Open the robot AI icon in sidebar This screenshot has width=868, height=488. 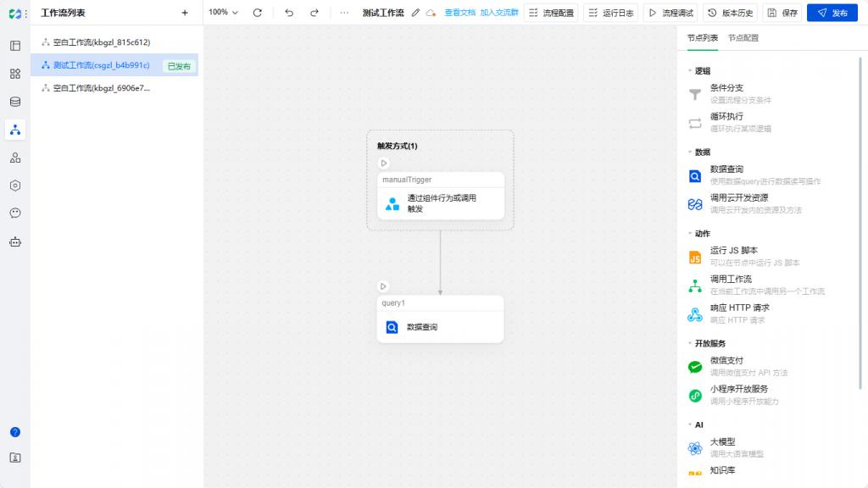pos(15,241)
